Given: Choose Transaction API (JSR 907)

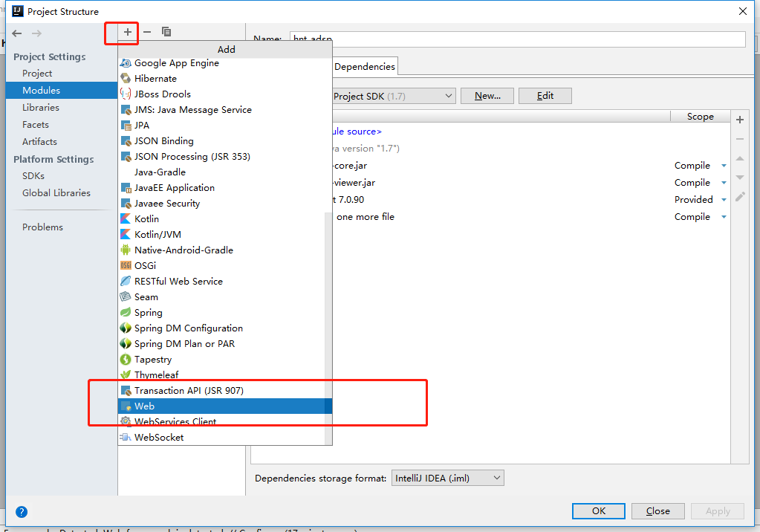Looking at the screenshot, I should click(x=225, y=390).
